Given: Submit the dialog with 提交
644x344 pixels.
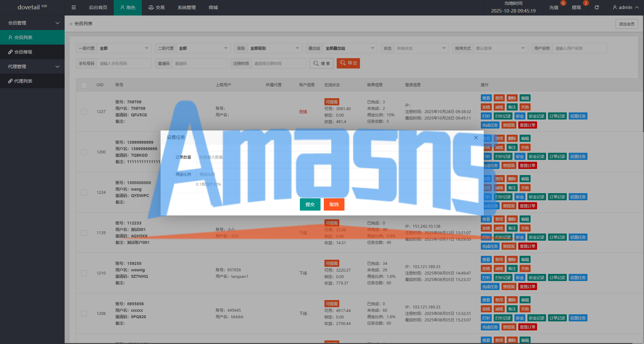Looking at the screenshot, I should pos(310,204).
